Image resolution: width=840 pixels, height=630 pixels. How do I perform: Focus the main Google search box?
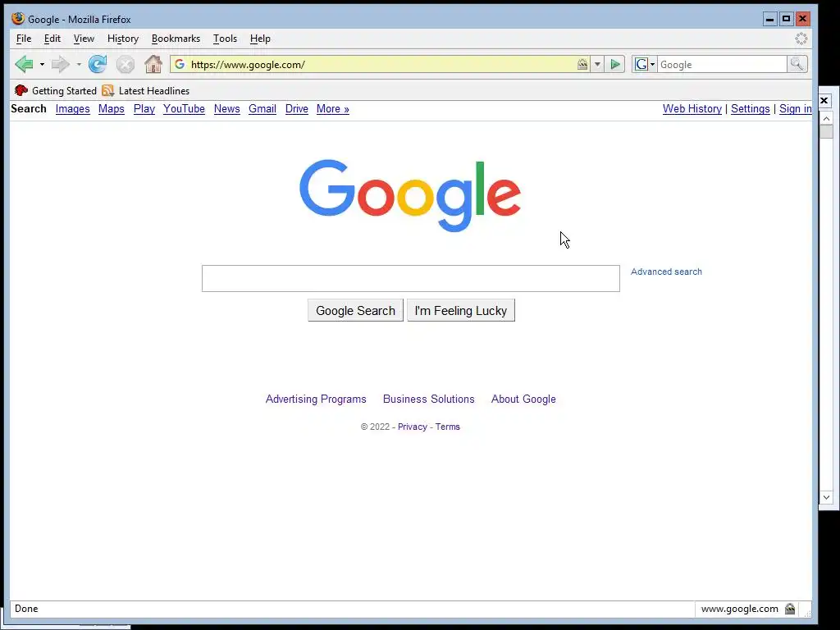point(411,278)
